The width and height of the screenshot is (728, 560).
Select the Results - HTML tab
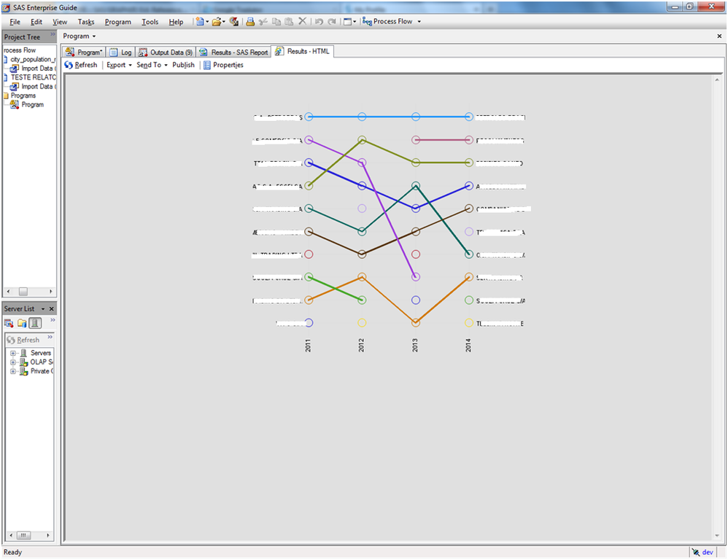tap(302, 51)
